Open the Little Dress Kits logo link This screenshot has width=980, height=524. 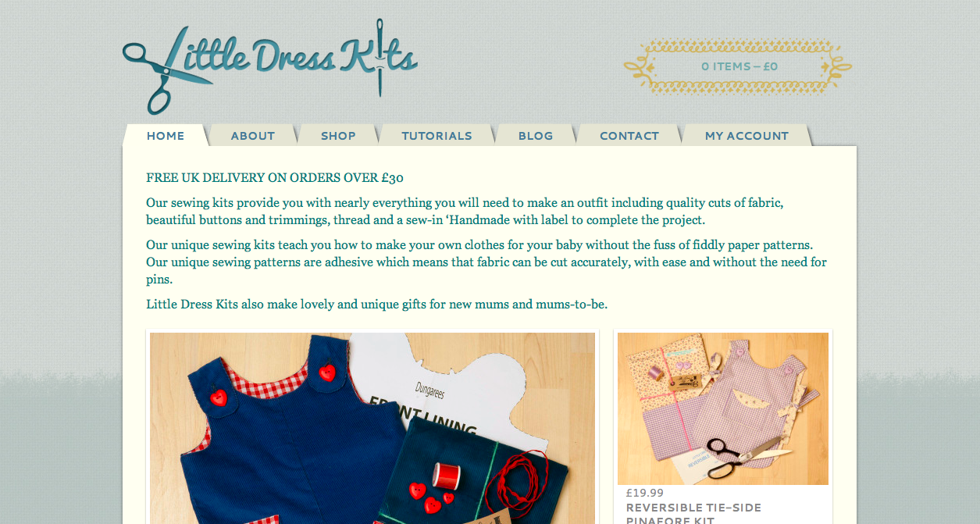tap(270, 67)
